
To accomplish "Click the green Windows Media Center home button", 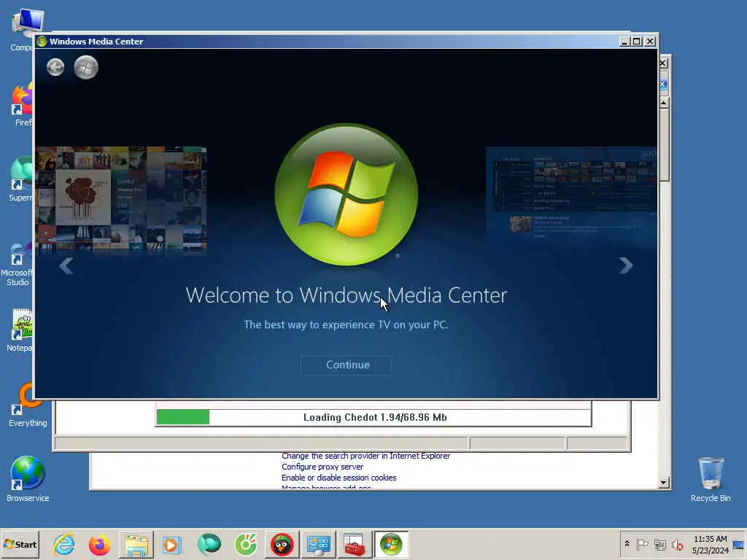I will [x=86, y=67].
